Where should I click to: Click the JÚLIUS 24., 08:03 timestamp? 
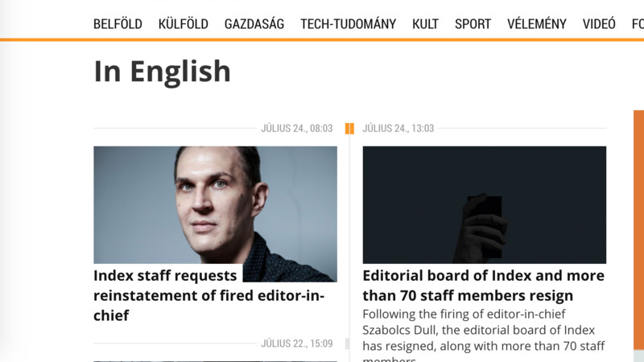[x=297, y=129]
